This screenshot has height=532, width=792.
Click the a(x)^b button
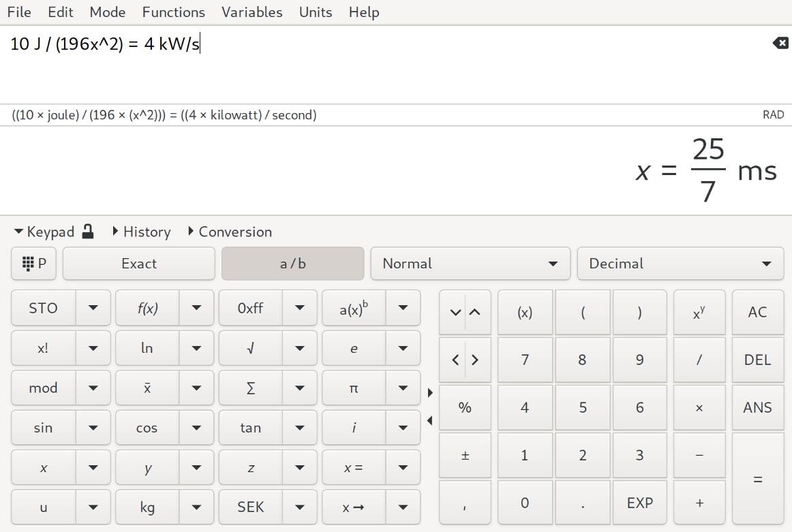pos(354,308)
